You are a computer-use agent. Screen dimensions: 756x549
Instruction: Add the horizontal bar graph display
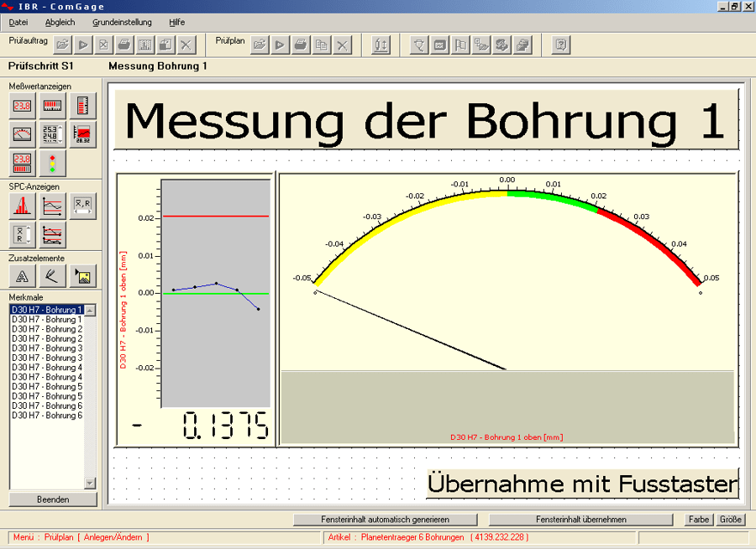(x=53, y=106)
